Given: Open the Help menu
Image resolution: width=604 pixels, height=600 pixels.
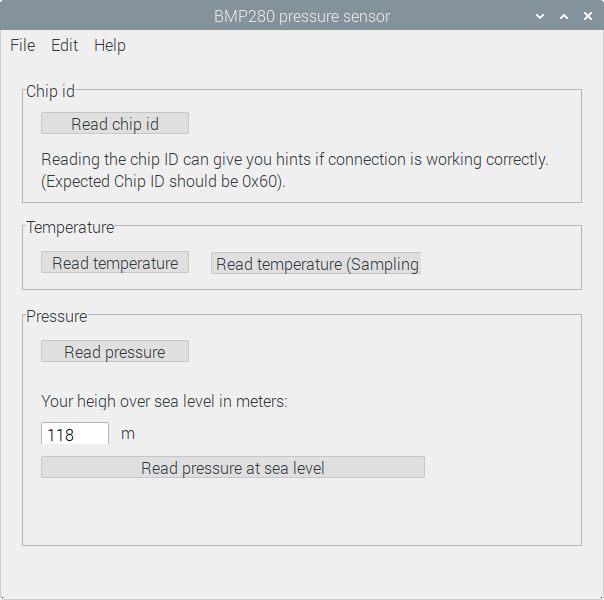Looking at the screenshot, I should 110,45.
